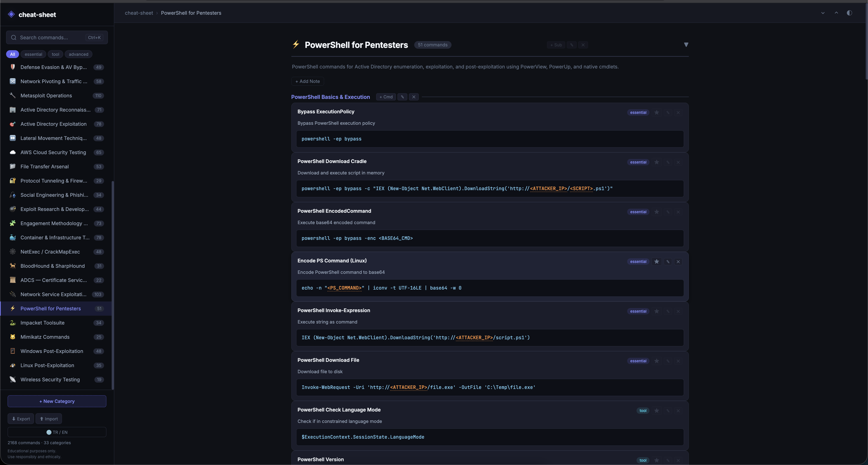Click the up chevron in the top bar
The width and height of the screenshot is (868, 465).
coord(836,13)
